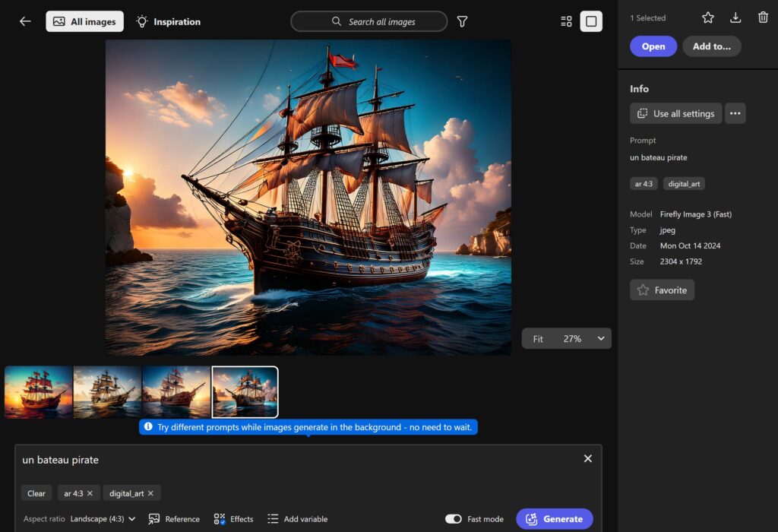
Task: Open more options with the ellipsis button
Action: 735,112
